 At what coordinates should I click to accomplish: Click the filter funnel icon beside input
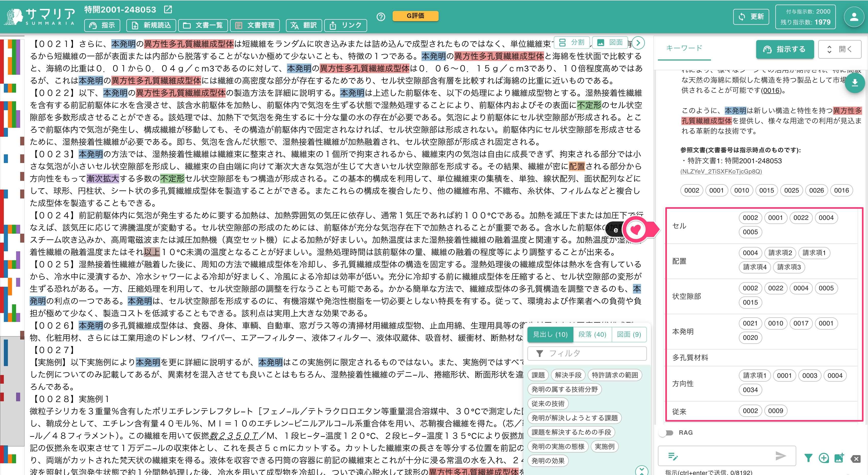808,458
